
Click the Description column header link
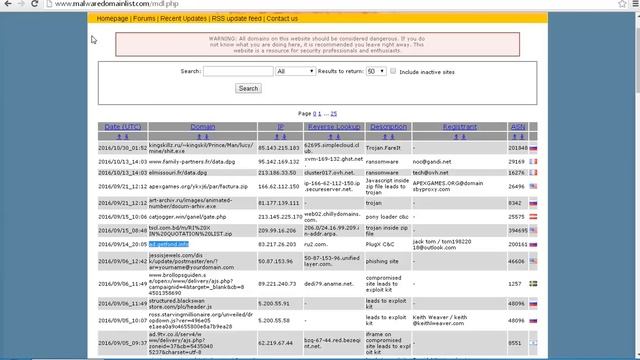point(389,127)
